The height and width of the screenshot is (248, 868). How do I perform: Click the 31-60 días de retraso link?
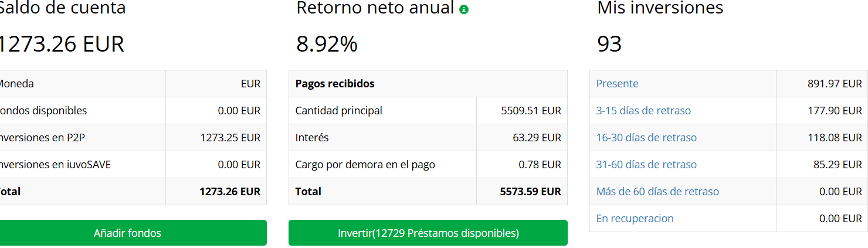[646, 165]
